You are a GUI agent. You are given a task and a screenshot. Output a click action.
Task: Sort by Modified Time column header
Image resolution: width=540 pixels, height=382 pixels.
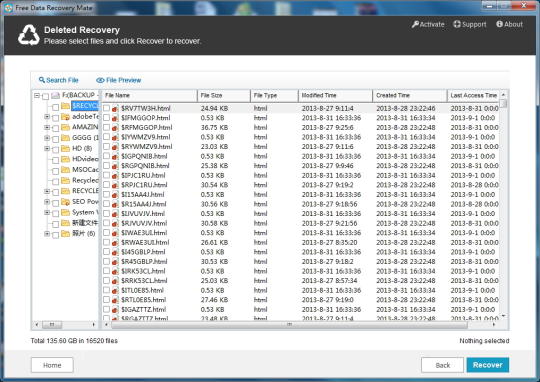pyautogui.click(x=335, y=95)
